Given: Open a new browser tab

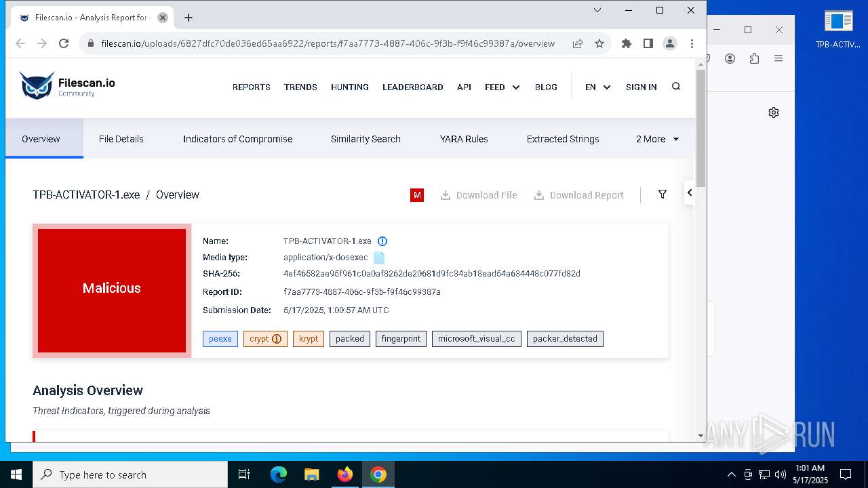Looking at the screenshot, I should tap(189, 18).
